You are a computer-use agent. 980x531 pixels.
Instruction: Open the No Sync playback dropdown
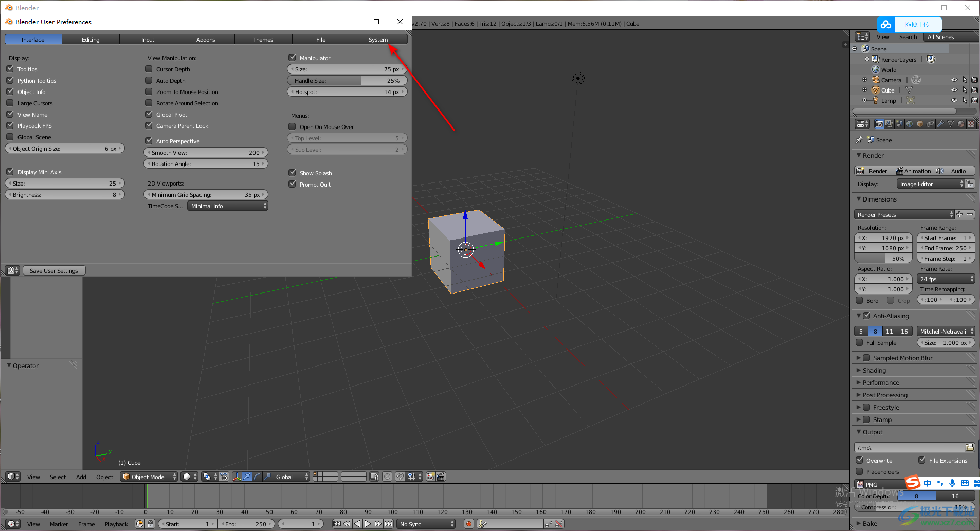(x=426, y=524)
